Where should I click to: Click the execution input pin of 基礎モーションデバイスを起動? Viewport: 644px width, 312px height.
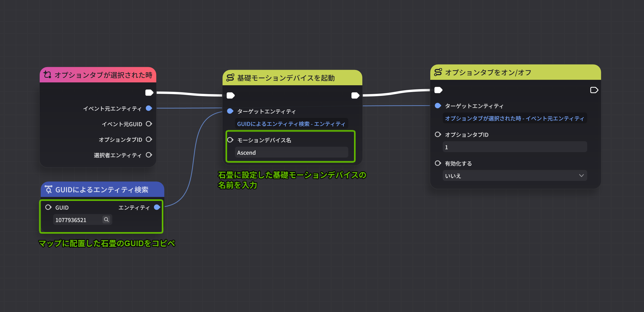(230, 95)
